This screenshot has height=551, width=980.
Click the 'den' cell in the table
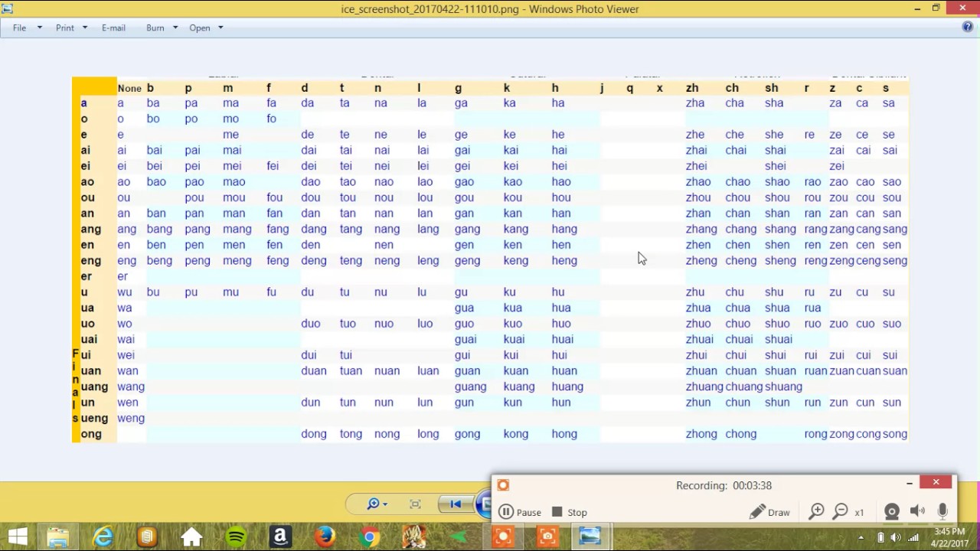point(310,245)
